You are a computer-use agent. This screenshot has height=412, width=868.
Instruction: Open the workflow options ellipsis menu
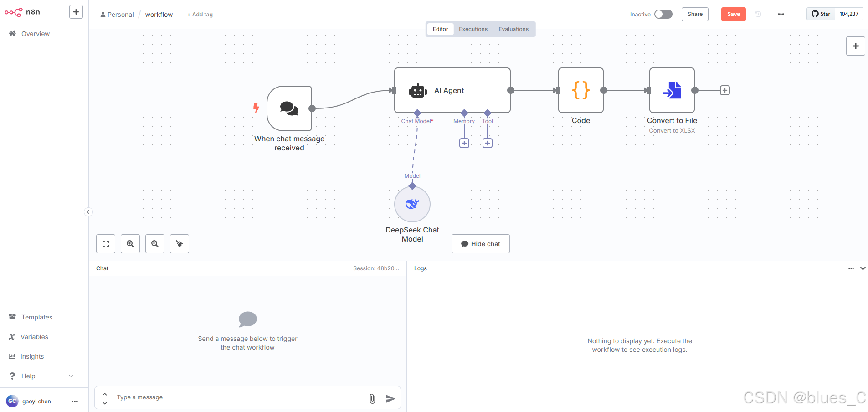click(781, 14)
